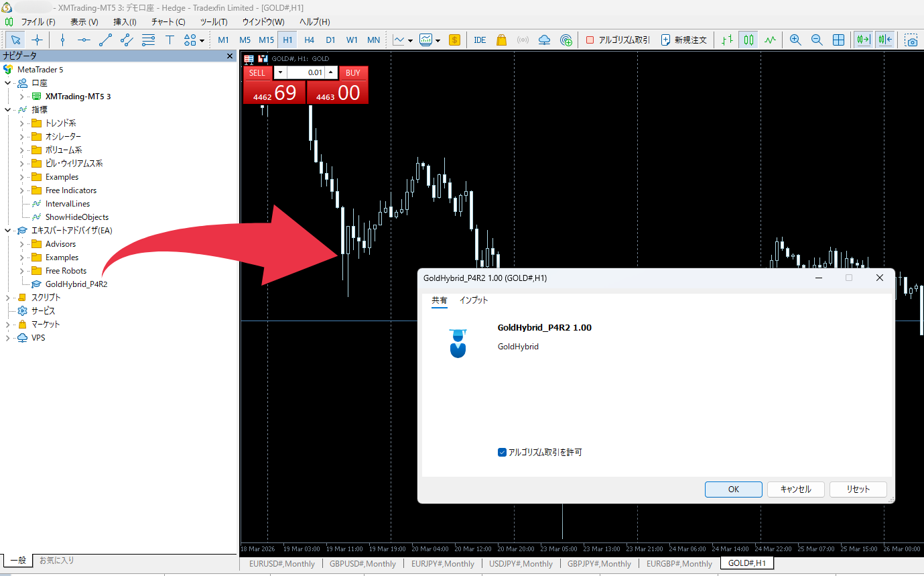Screen dimensions: 924x576
Task: Expand the スクリプト tree node
Action: [x=8, y=298]
